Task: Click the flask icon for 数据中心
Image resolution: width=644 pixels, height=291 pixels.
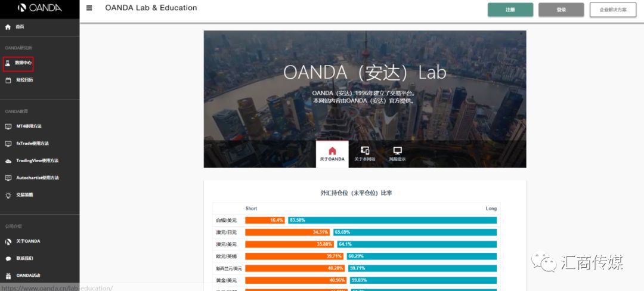Action: click(x=8, y=62)
